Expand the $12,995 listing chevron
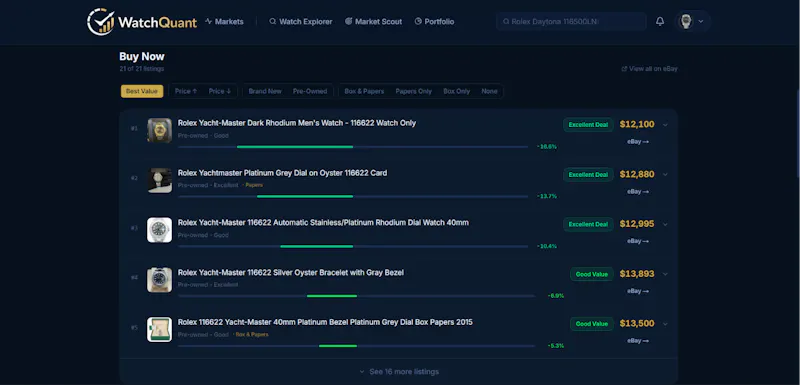The height and width of the screenshot is (385, 800). click(665, 224)
